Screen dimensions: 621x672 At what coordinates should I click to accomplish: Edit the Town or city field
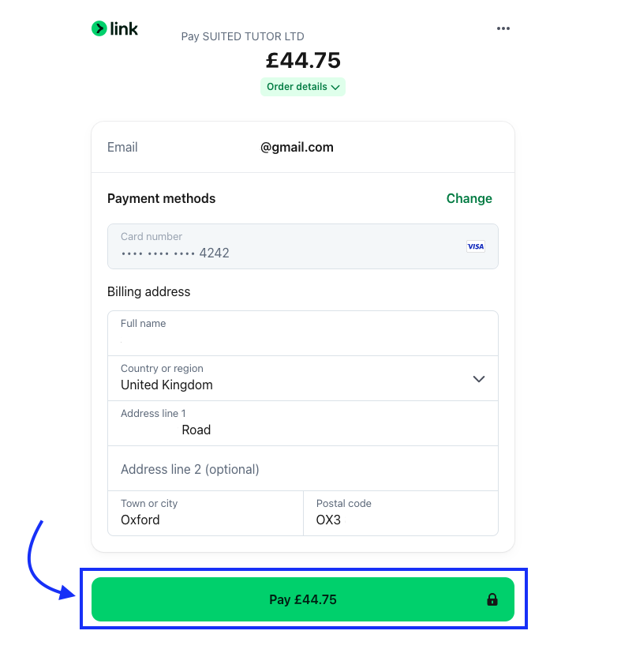pyautogui.click(x=205, y=513)
